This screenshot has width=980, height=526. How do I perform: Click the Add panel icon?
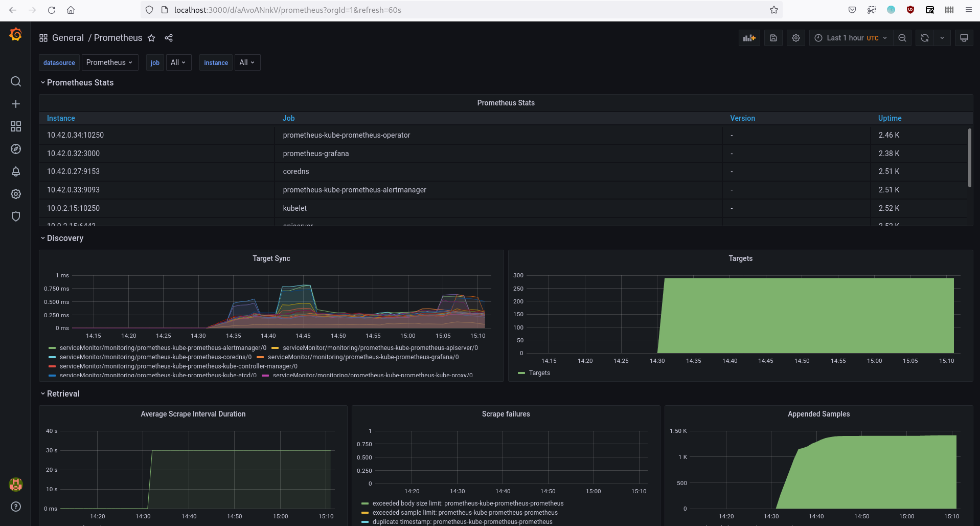tap(749, 38)
